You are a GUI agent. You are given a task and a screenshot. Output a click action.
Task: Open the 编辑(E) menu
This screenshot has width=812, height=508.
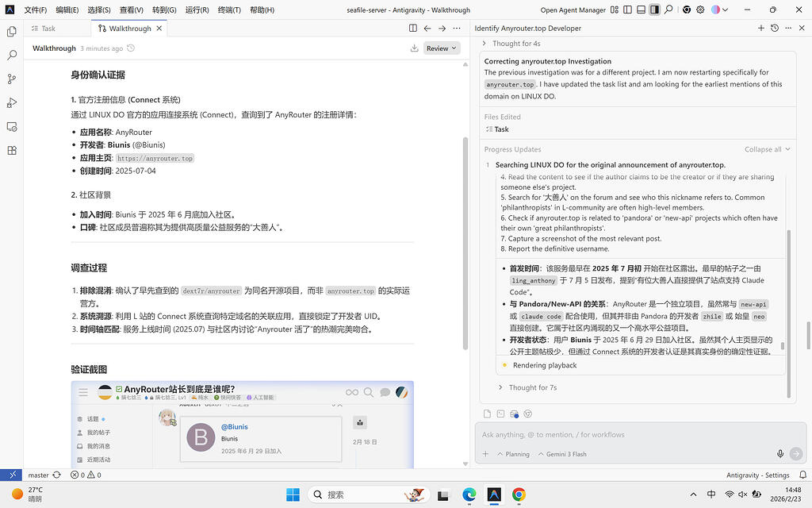[67, 10]
